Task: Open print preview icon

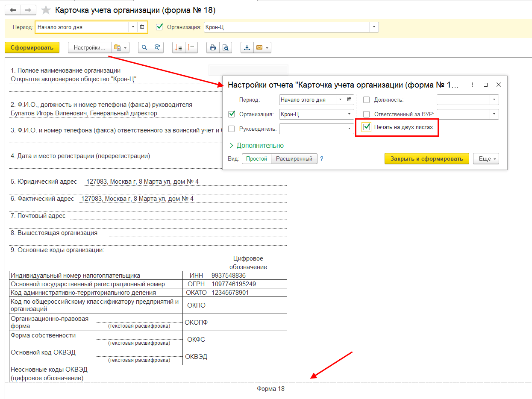Action: point(226,47)
